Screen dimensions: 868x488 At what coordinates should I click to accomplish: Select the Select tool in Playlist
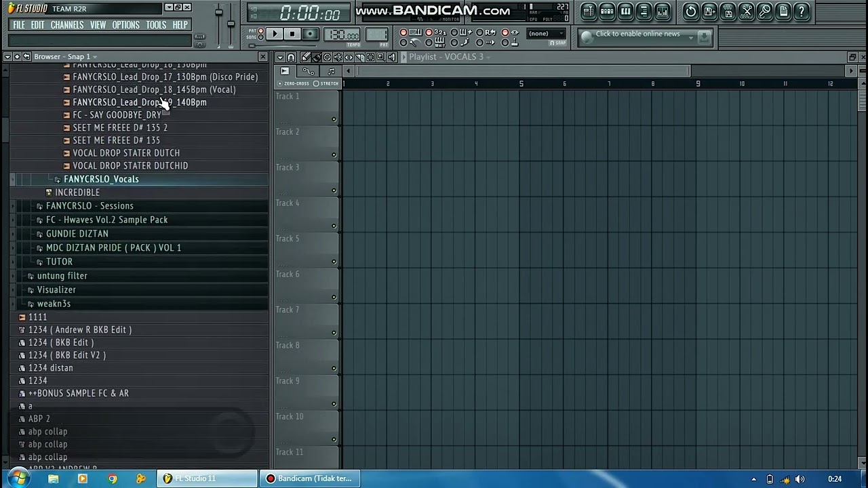point(370,57)
